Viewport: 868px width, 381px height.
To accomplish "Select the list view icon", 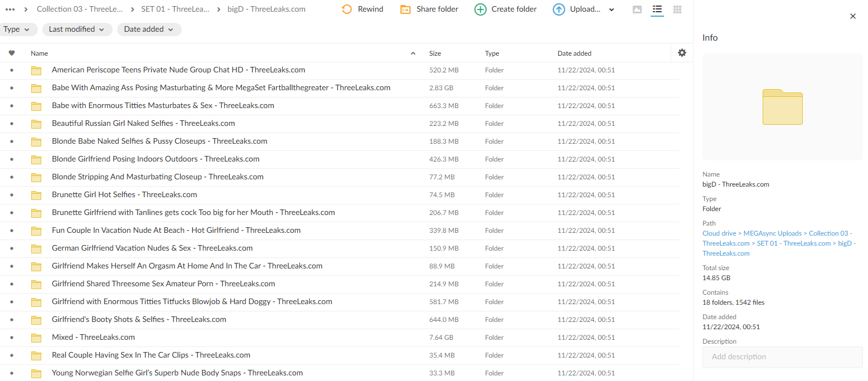I will (x=657, y=9).
